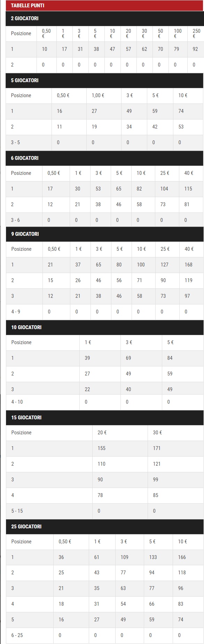Click the 5 GIOCATORI section header
Image resolution: width=204 pixels, height=644 pixels.
(x=104, y=80)
